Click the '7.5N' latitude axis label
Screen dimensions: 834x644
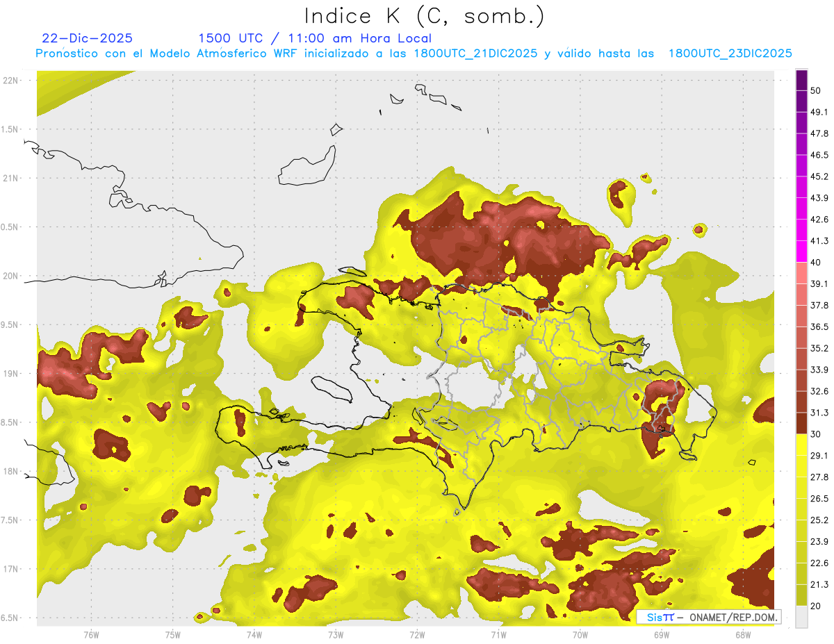[x=8, y=520]
